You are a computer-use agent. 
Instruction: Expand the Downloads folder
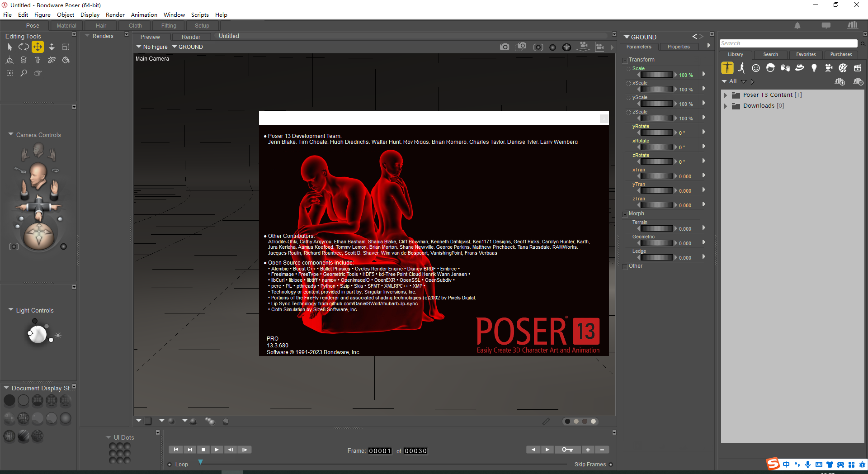pyautogui.click(x=726, y=106)
